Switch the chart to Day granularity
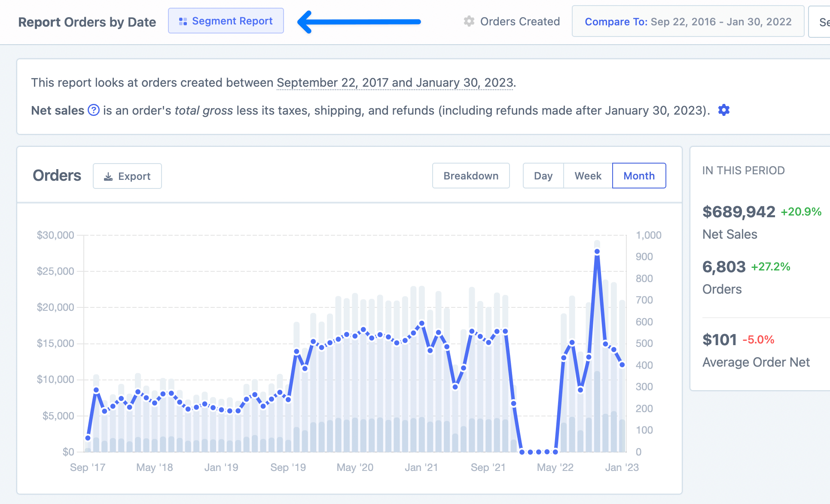This screenshot has height=504, width=830. pos(543,176)
